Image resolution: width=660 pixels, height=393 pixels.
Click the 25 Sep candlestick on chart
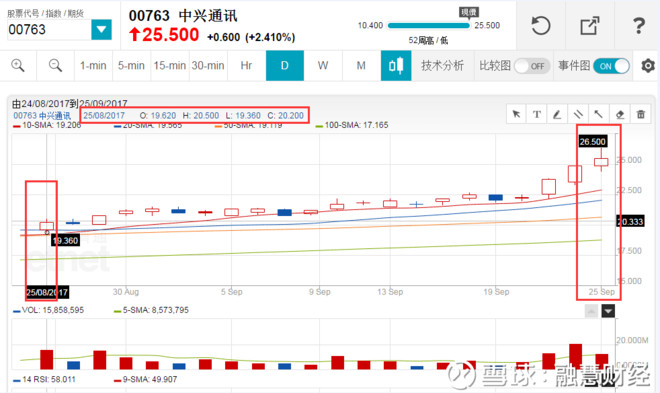601,162
